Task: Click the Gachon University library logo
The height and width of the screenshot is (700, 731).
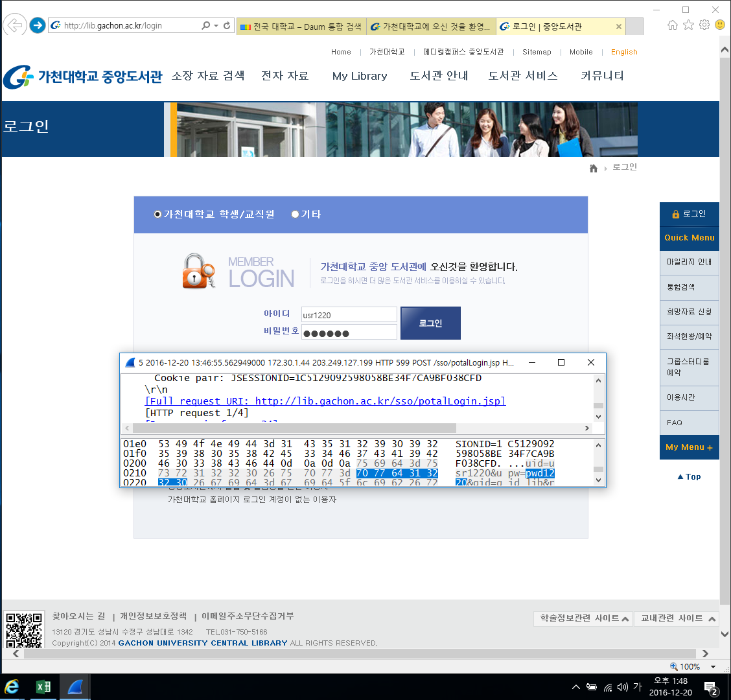Action: [82, 76]
